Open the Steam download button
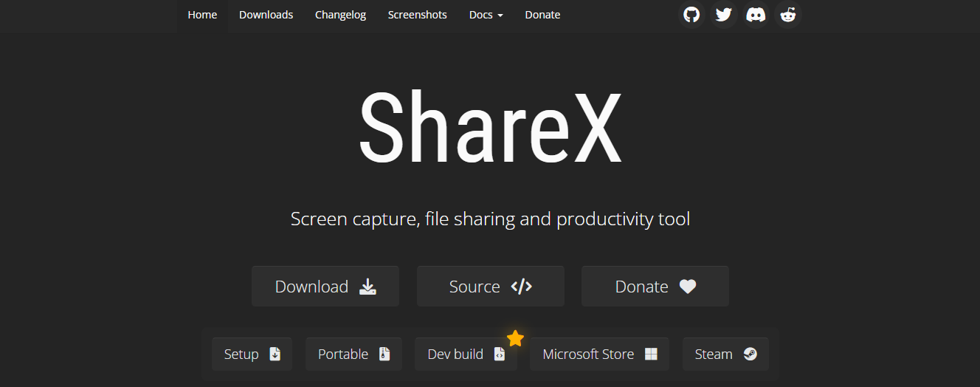The width and height of the screenshot is (980, 387). tap(725, 355)
